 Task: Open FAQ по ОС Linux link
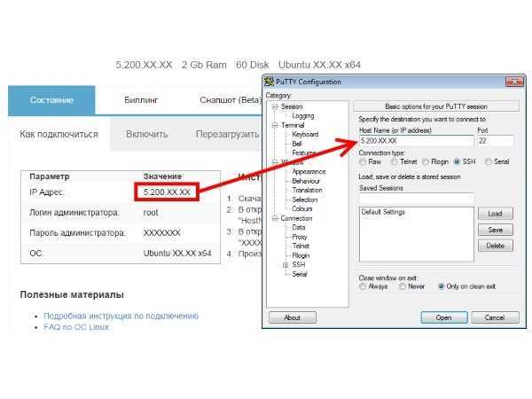coord(76,327)
